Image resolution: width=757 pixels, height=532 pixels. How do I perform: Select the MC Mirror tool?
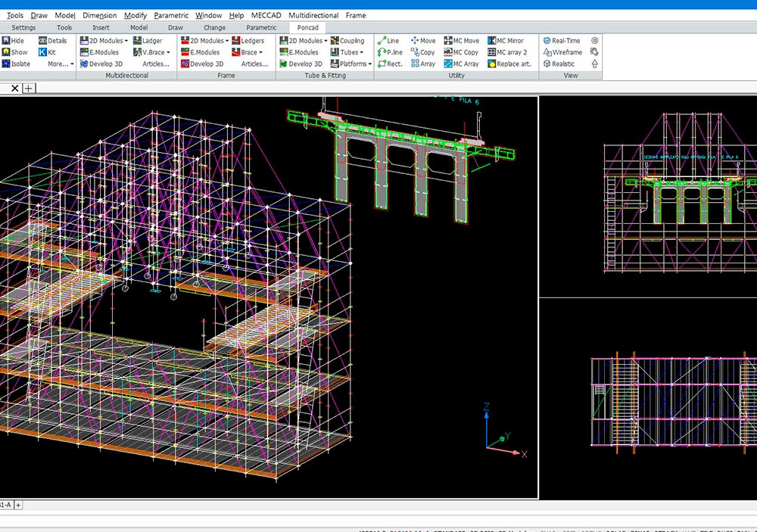pyautogui.click(x=506, y=41)
